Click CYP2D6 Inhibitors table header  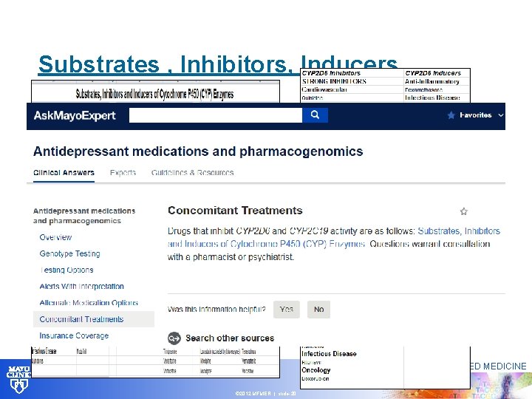click(331, 73)
